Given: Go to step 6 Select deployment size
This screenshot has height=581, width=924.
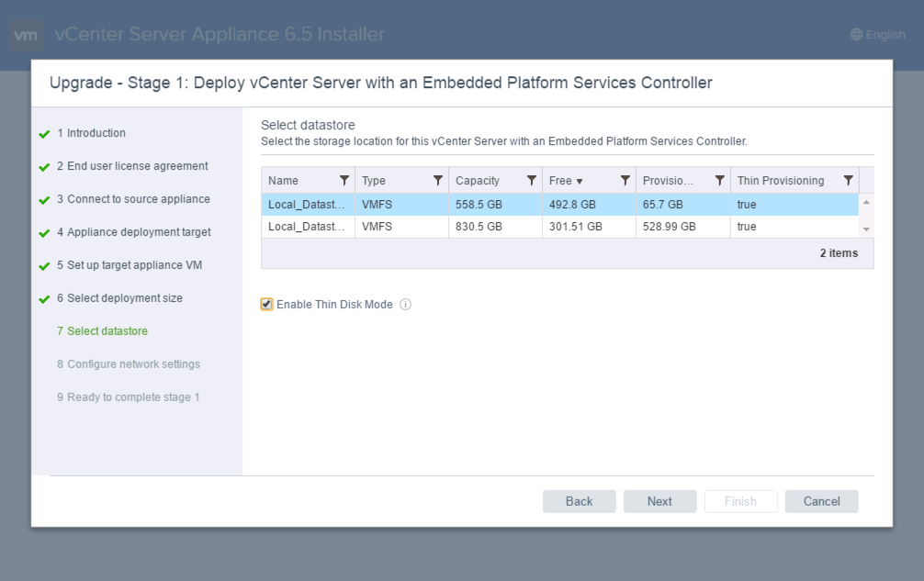Looking at the screenshot, I should click(119, 298).
